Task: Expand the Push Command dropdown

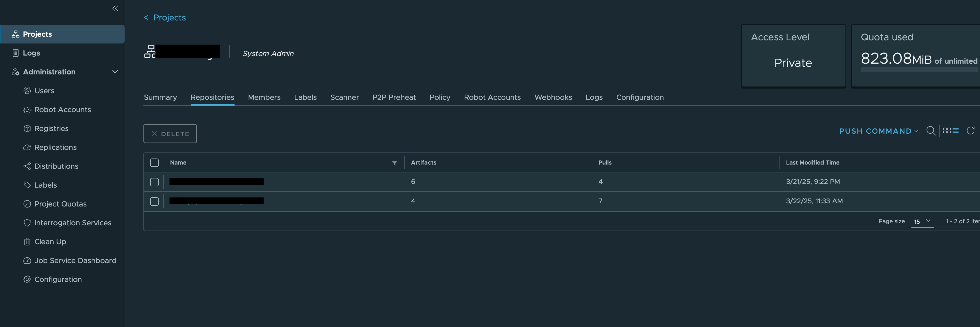Action: click(x=878, y=131)
